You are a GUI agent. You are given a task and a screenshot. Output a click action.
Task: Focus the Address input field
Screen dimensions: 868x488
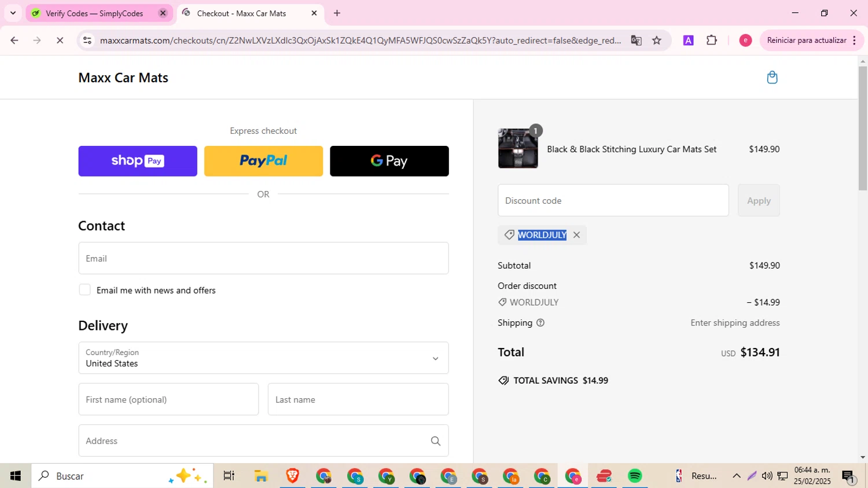tap(263, 441)
